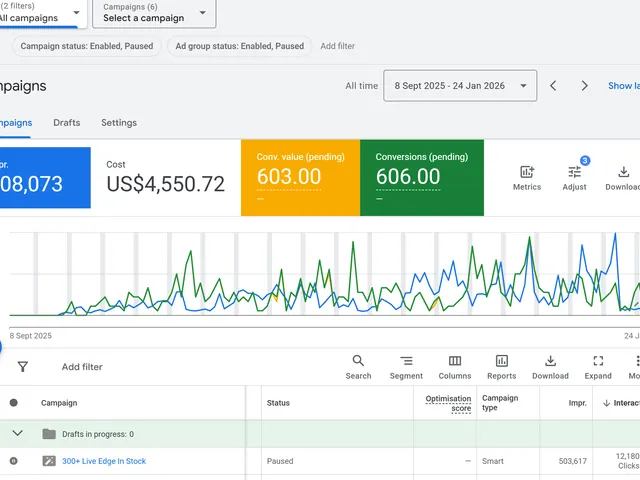Click the folder icon beside Drafts in progress
Viewport: 640px width, 480px height.
tap(49, 434)
